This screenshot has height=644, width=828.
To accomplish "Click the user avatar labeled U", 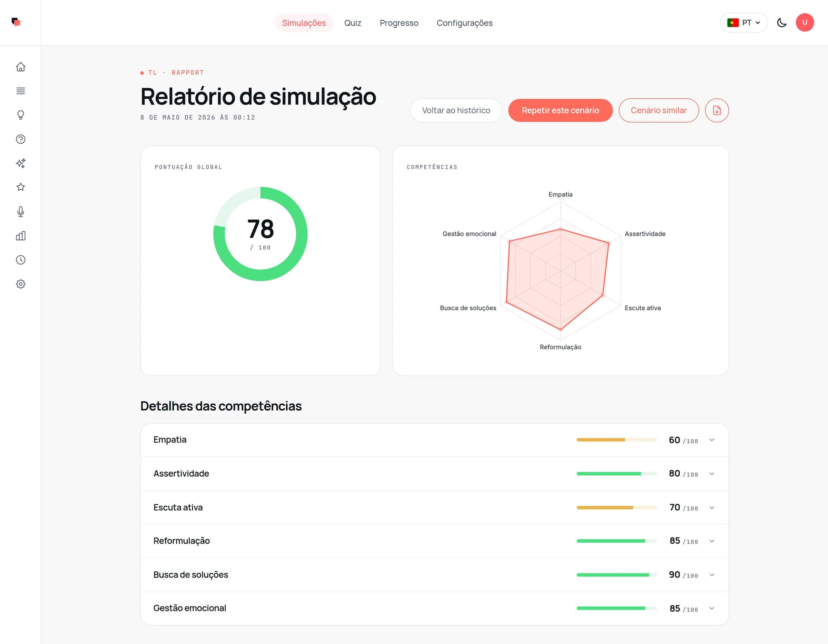I will tap(805, 23).
